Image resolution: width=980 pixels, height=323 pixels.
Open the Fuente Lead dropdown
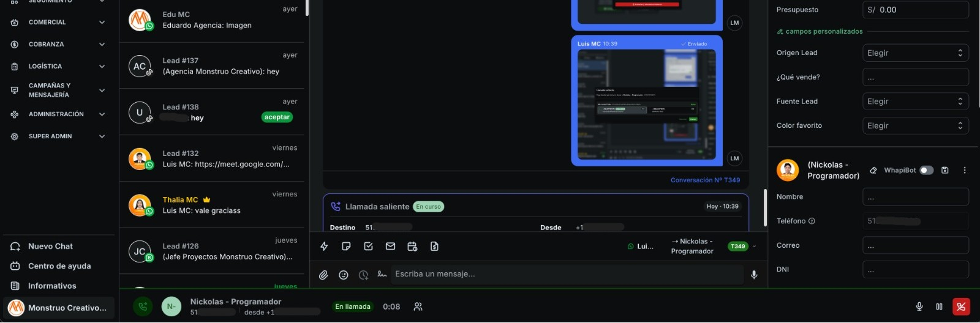(916, 101)
